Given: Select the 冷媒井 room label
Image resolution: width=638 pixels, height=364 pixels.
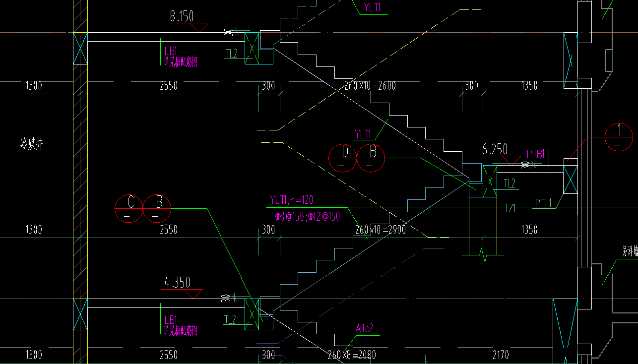Looking at the screenshot, I should pyautogui.click(x=32, y=145).
